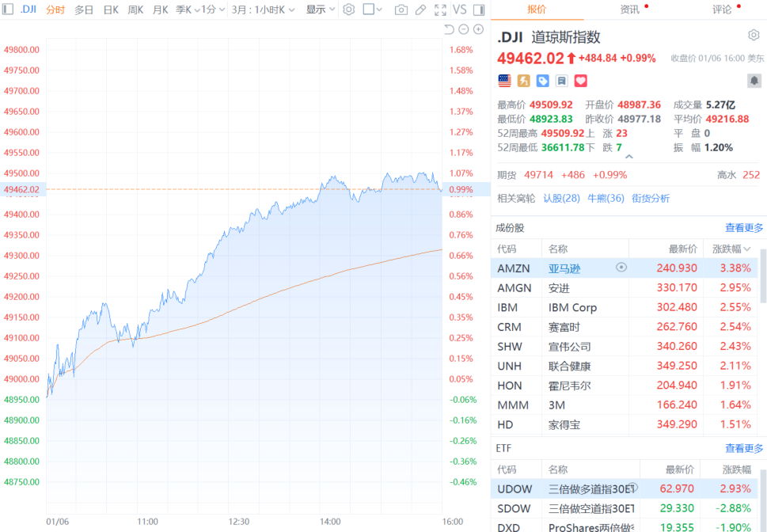The width and height of the screenshot is (767, 532).
Task: Click the price alert bell icon
Action: [x=754, y=81]
